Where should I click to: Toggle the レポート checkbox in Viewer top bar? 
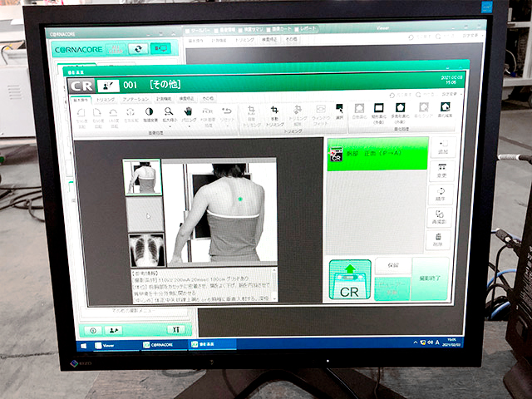pyautogui.click(x=296, y=30)
